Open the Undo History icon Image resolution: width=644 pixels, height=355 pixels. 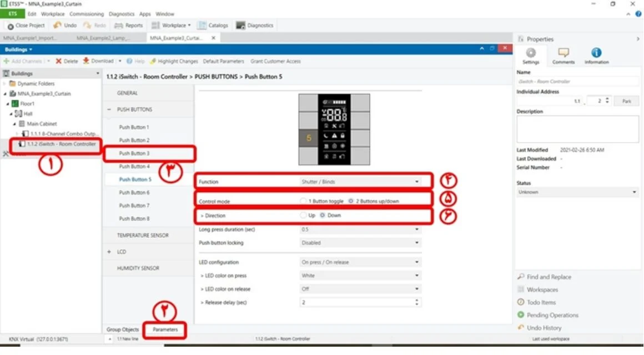[521, 327]
